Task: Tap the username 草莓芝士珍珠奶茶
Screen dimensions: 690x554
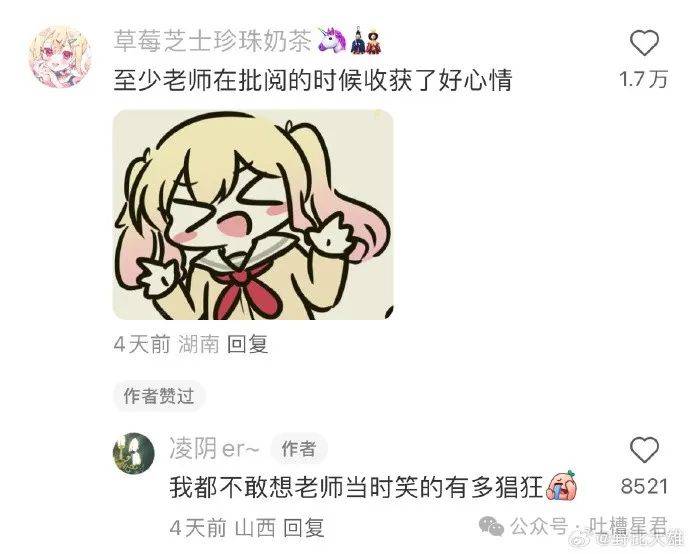Action: coord(213,41)
